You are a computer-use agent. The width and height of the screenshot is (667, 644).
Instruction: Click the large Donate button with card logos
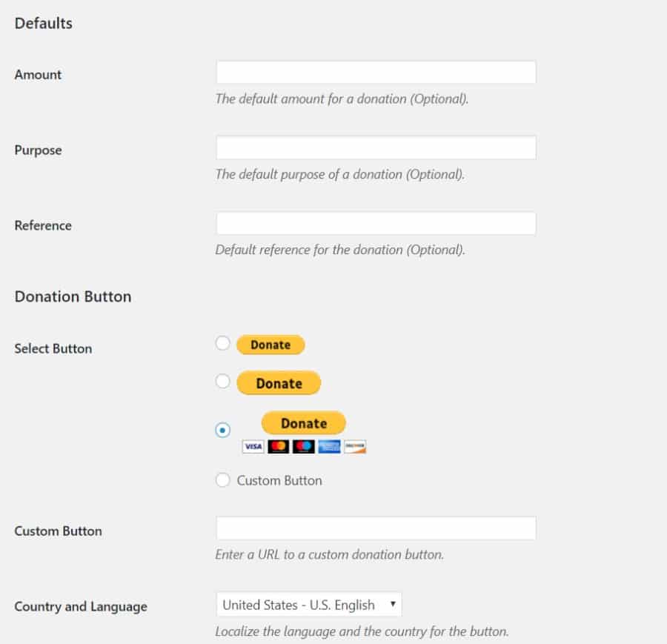pos(303,422)
